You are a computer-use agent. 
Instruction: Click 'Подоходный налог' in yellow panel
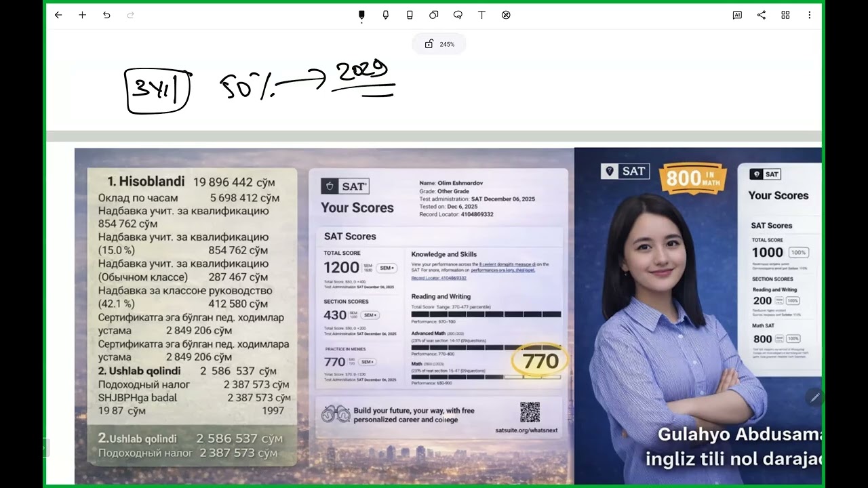(144, 384)
